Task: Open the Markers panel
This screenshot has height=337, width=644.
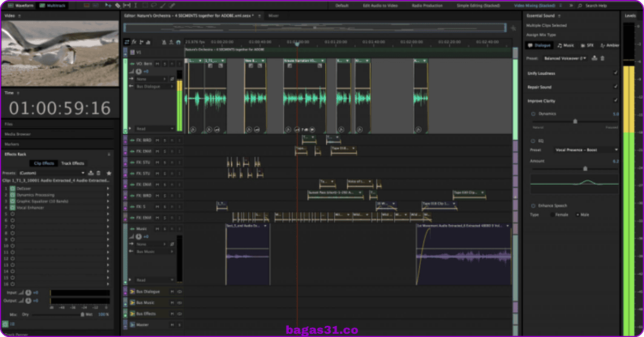Action: tap(12, 144)
